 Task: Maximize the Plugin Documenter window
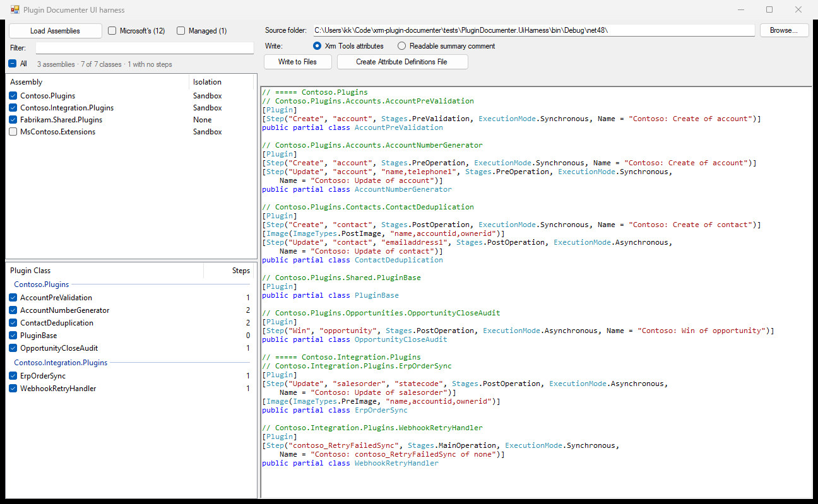click(769, 10)
